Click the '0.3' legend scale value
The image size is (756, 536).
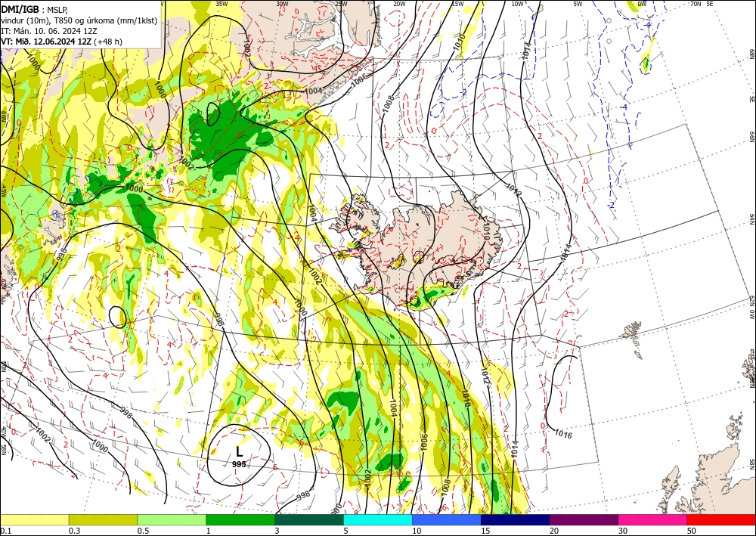(x=74, y=531)
